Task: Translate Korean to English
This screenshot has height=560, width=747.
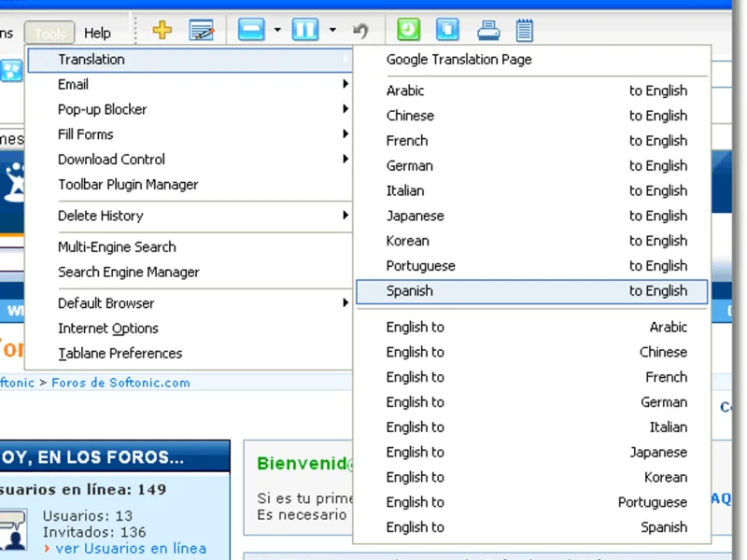Action: click(x=531, y=241)
